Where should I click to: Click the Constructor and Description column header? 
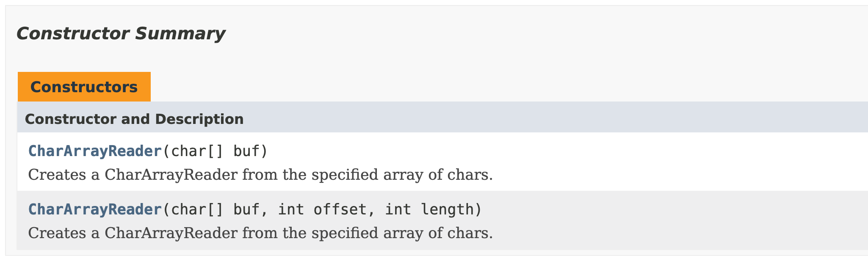point(134,119)
